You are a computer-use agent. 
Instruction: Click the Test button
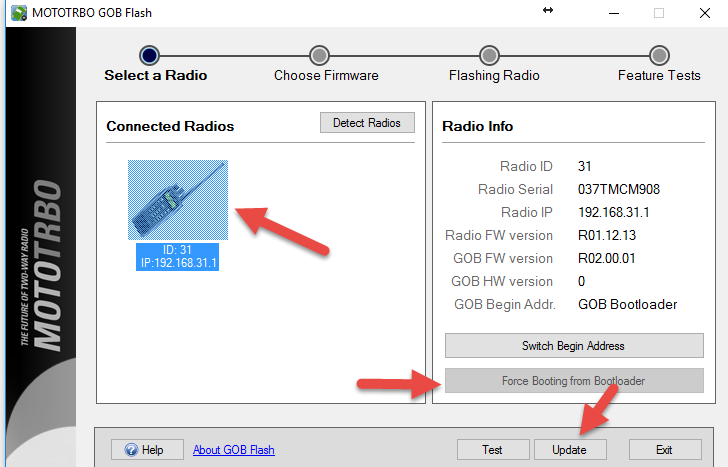(x=493, y=450)
